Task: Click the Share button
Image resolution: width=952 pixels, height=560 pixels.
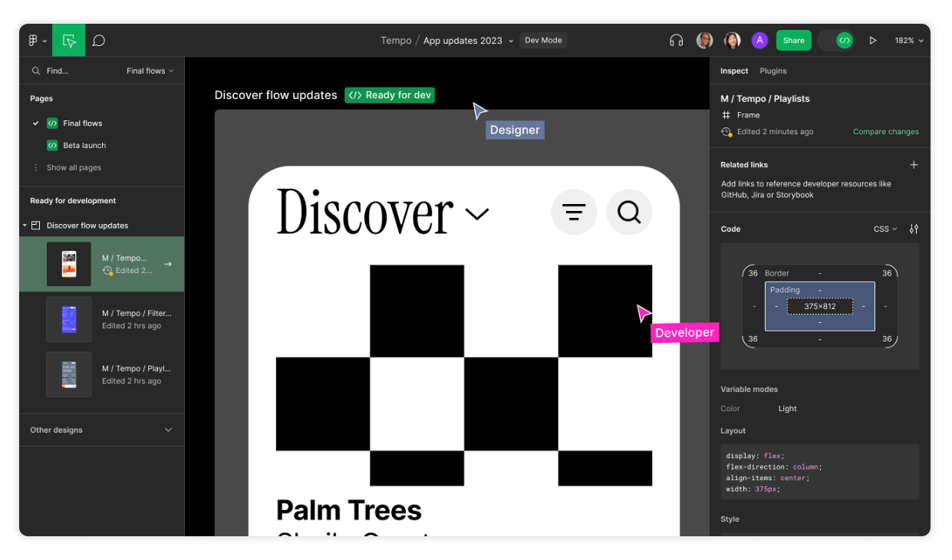Action: coord(794,41)
